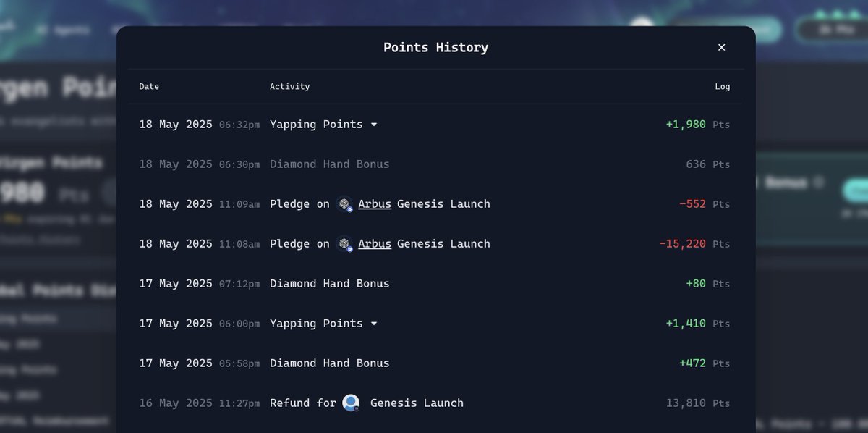Screen dimensions: 868x433
Task: Close the Points History dialog
Action: [x=721, y=47]
